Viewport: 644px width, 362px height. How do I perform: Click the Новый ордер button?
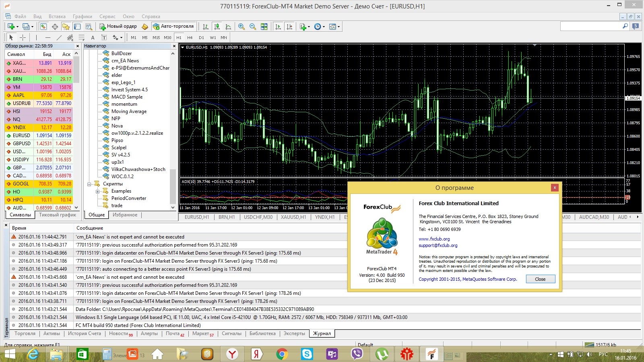pyautogui.click(x=118, y=27)
